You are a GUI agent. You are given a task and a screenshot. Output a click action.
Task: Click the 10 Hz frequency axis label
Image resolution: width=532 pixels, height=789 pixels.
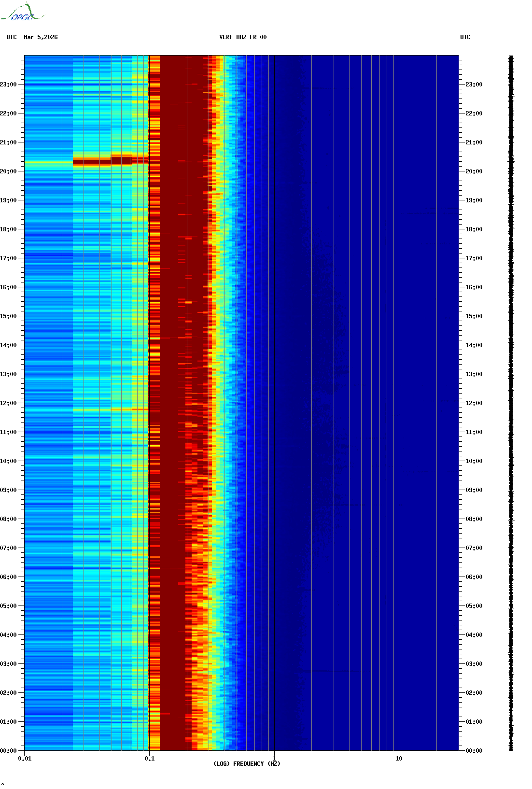(399, 759)
